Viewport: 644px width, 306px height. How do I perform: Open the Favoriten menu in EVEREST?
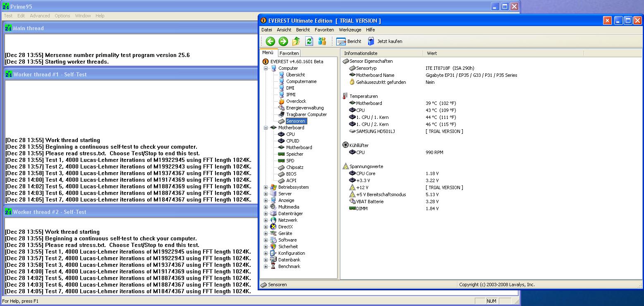(x=324, y=30)
